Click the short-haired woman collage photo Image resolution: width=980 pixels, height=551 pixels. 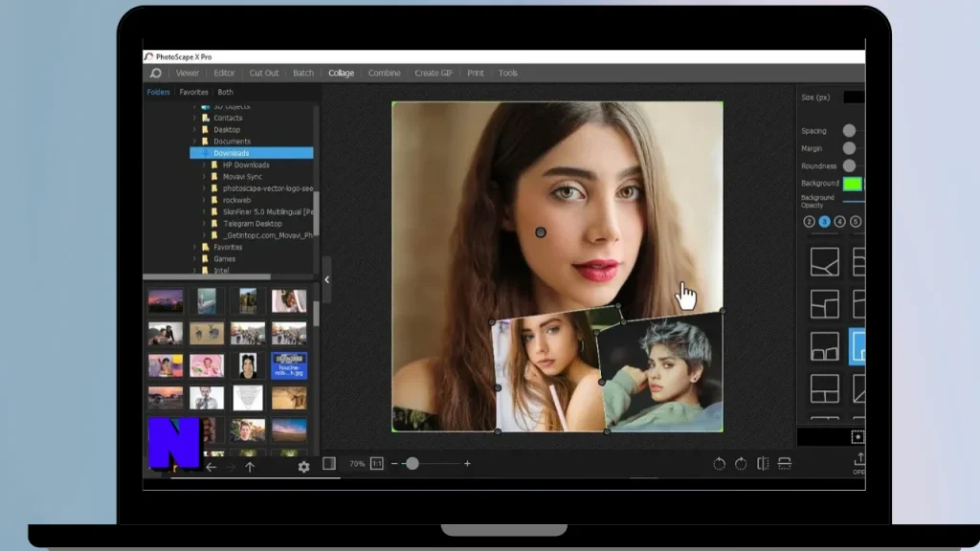(662, 375)
